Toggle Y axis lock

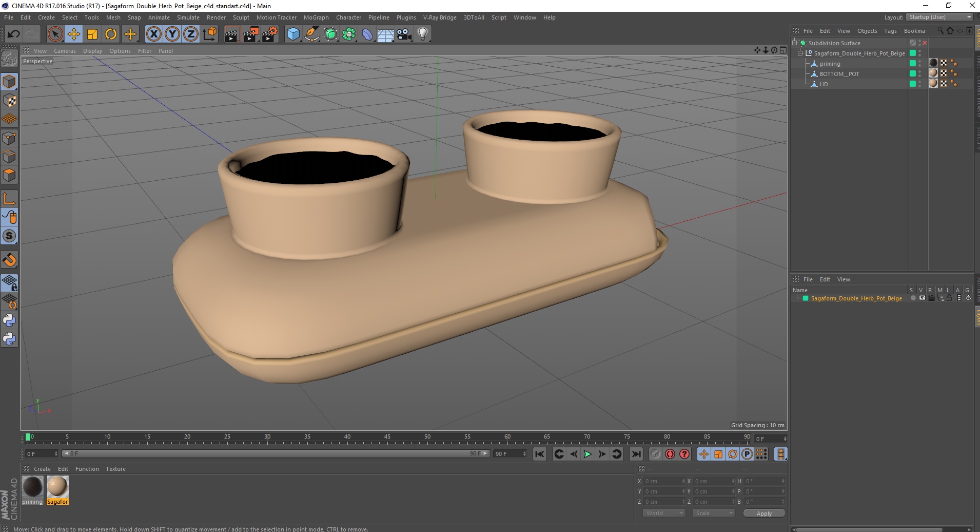172,34
